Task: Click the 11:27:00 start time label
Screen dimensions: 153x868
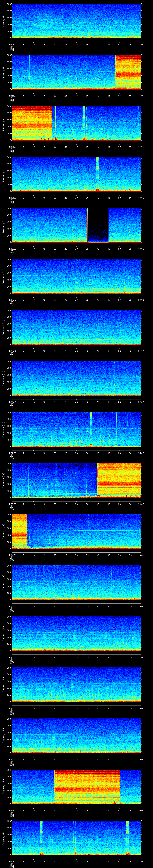Action: (x=12, y=708)
